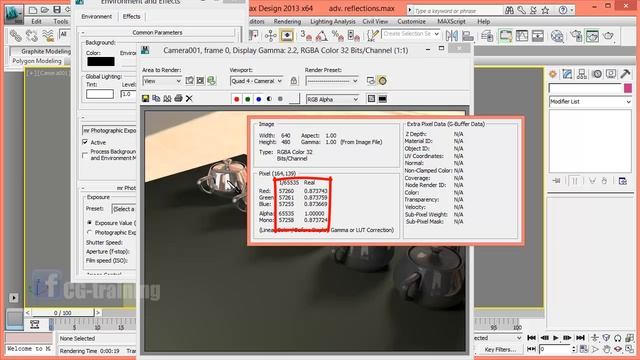Select the Photographic Exposure radio button

coord(89,232)
